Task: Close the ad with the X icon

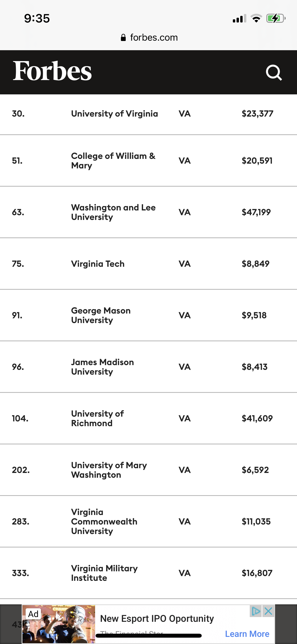Action: (268, 611)
